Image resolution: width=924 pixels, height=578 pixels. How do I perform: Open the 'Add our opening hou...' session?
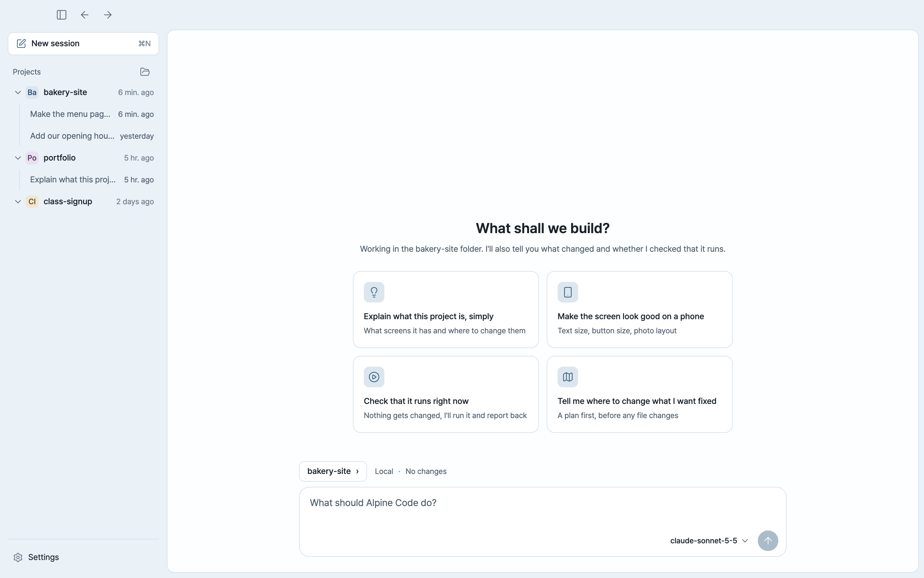[x=92, y=136]
